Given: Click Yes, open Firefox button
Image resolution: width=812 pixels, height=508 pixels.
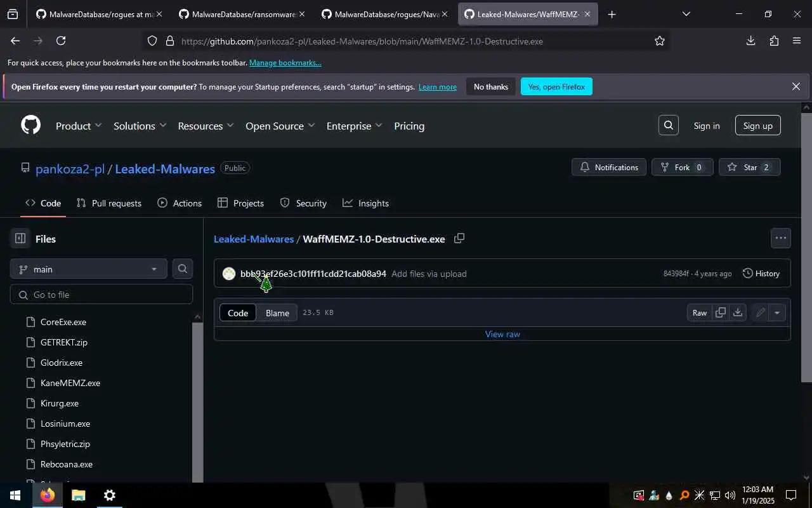Looking at the screenshot, I should point(556,86).
